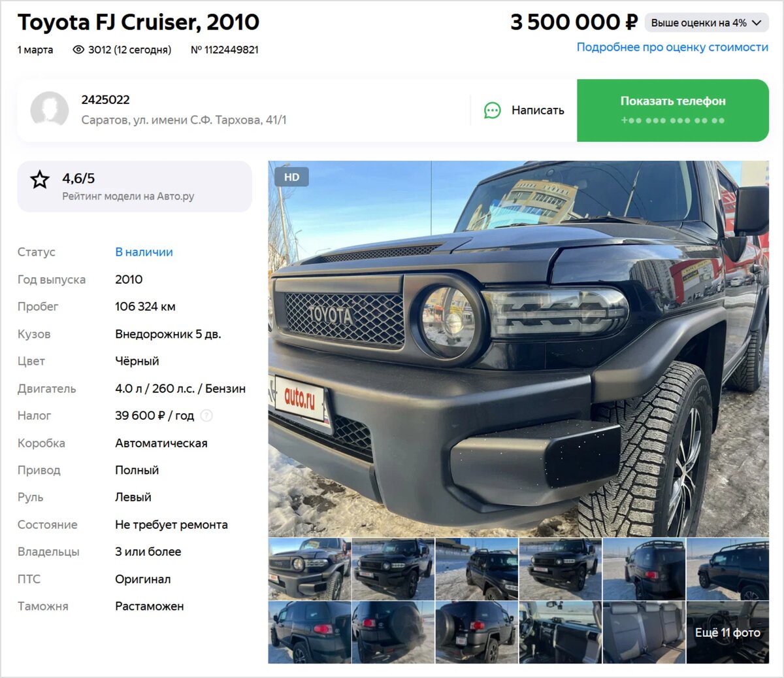Screen dimensions: 784x678
Task: Click the 4,6/5 model rating card
Action: (x=135, y=186)
